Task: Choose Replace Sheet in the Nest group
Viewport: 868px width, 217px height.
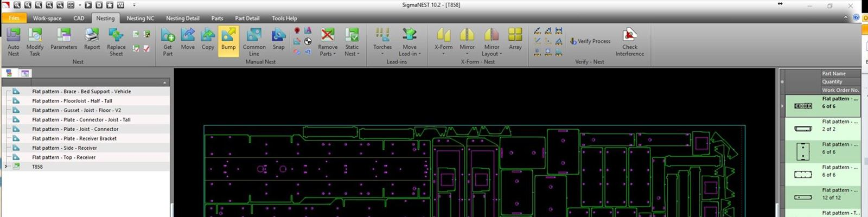Action: [116, 42]
